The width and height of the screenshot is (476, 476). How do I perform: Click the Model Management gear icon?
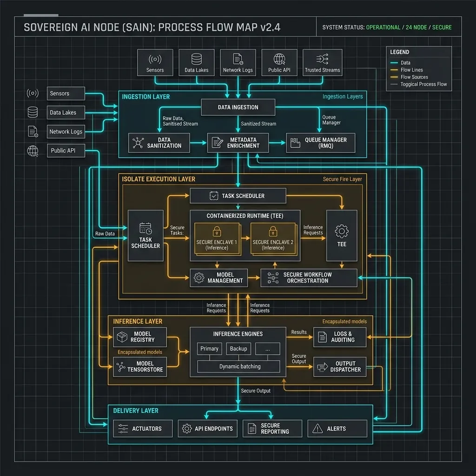tap(199, 278)
